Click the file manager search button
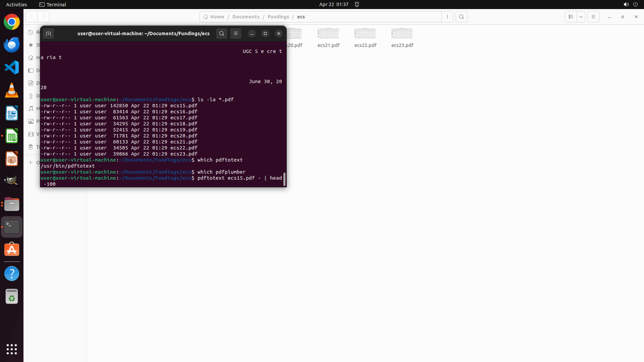644x362 pixels. [462, 17]
